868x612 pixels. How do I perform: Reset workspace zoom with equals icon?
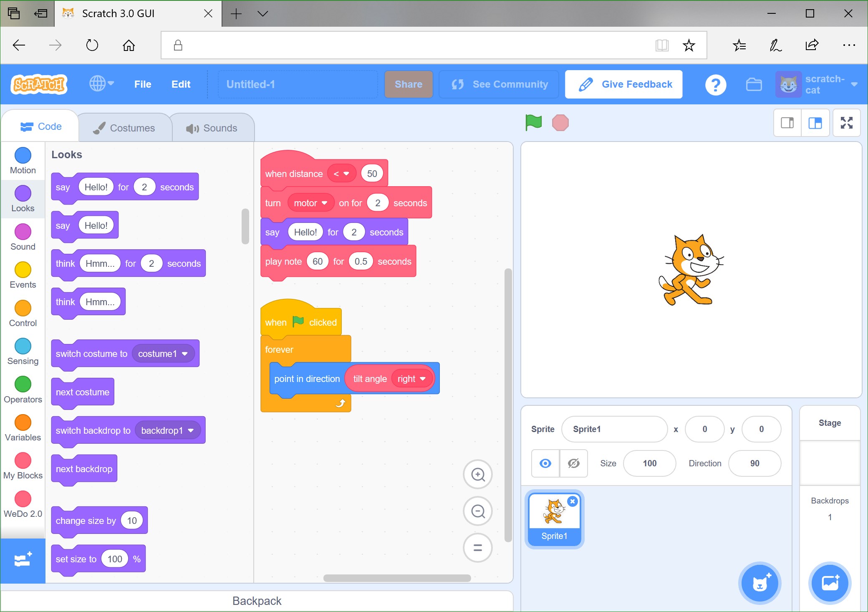click(x=477, y=548)
